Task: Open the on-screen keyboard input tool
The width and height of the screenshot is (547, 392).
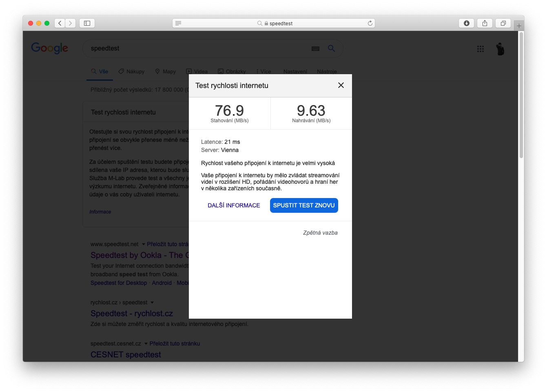Action: (x=315, y=48)
